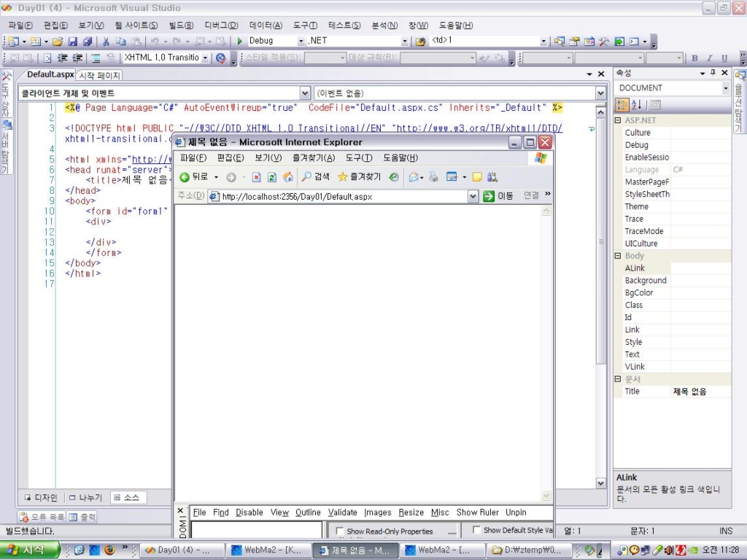
Task: Open the Properties Window toolbar icon
Action: tap(574, 42)
